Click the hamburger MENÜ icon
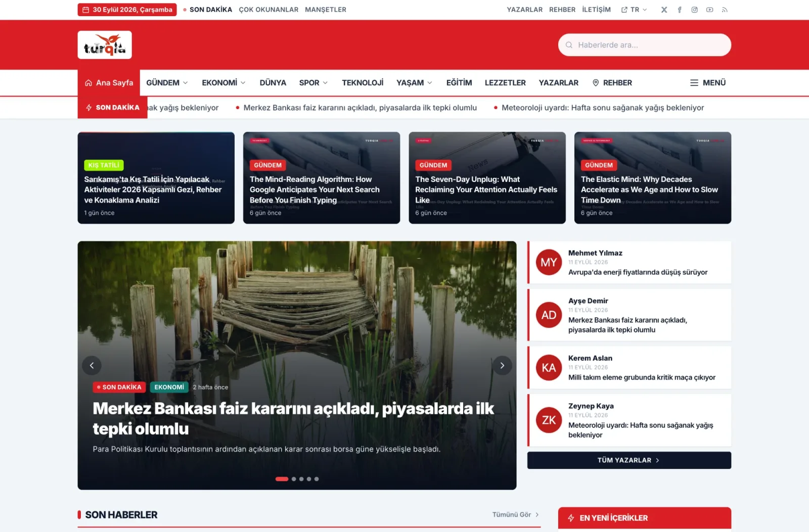 pos(694,83)
